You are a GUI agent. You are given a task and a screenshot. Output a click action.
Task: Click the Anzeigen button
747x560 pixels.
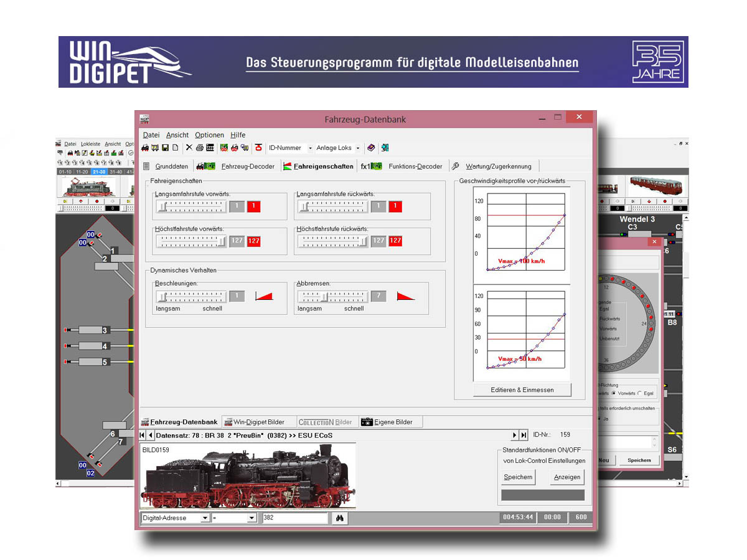point(567,477)
